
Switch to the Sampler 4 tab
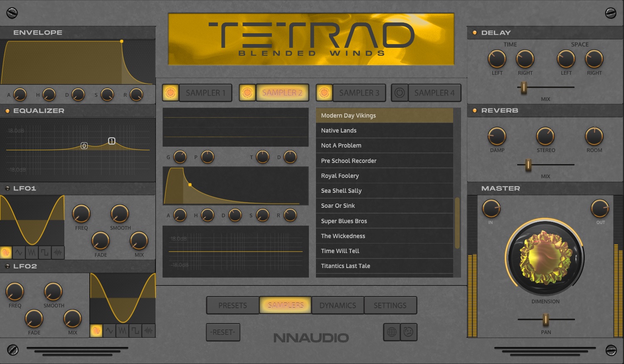click(434, 93)
